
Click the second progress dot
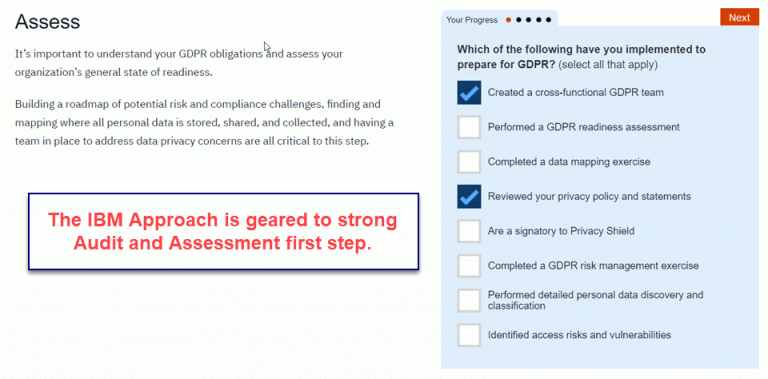pos(519,20)
